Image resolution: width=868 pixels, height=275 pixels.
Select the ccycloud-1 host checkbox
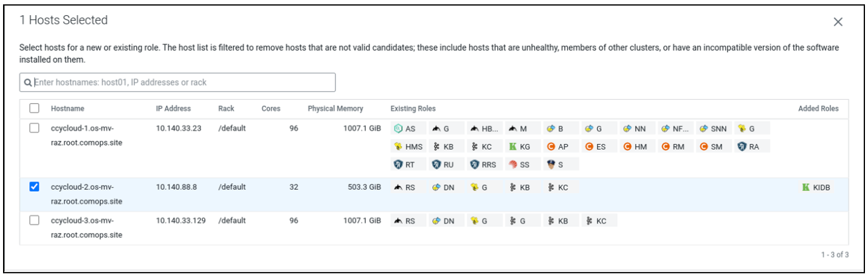pos(35,128)
